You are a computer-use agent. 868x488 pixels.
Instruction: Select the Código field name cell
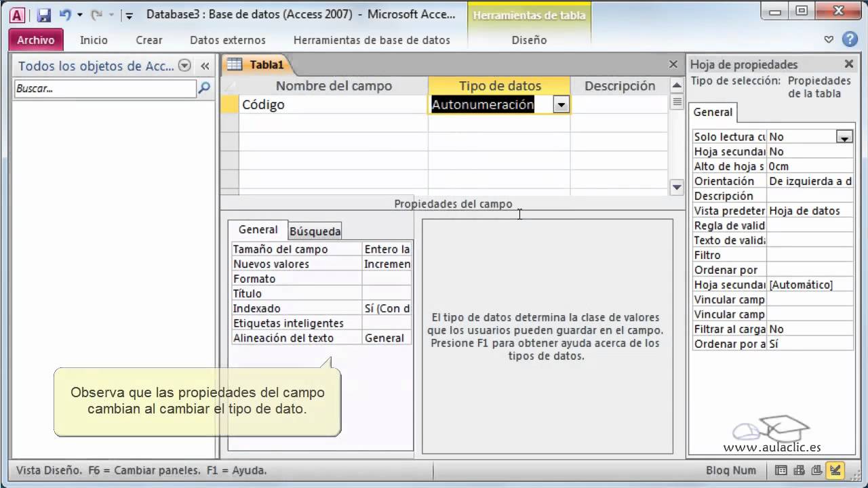click(333, 104)
